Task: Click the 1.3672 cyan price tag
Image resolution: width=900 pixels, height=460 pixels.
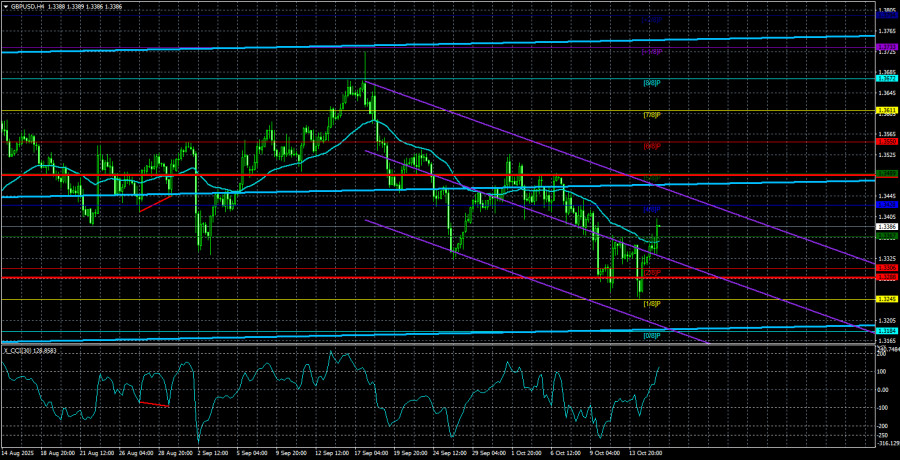Action: tap(885, 78)
